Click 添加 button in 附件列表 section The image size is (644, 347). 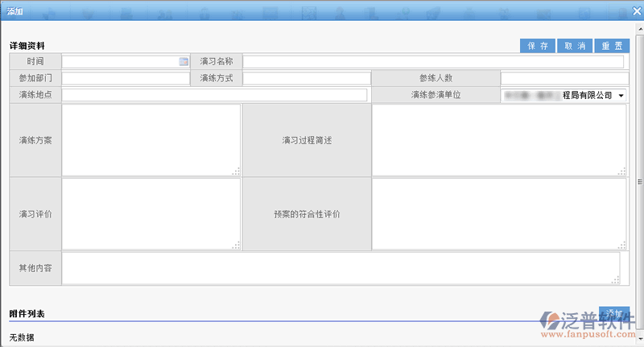click(614, 313)
